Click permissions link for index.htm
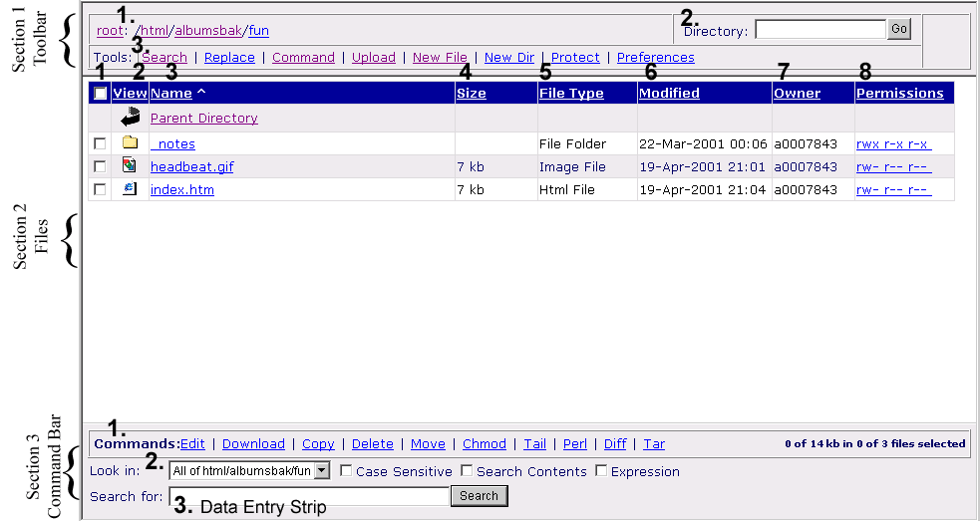This screenshot has height=521, width=980. click(894, 189)
